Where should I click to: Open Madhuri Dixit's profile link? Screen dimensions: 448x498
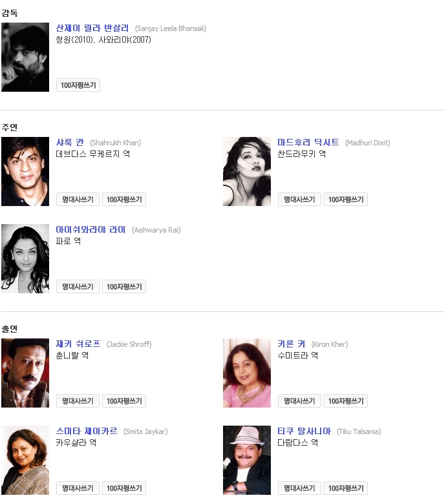tap(308, 142)
